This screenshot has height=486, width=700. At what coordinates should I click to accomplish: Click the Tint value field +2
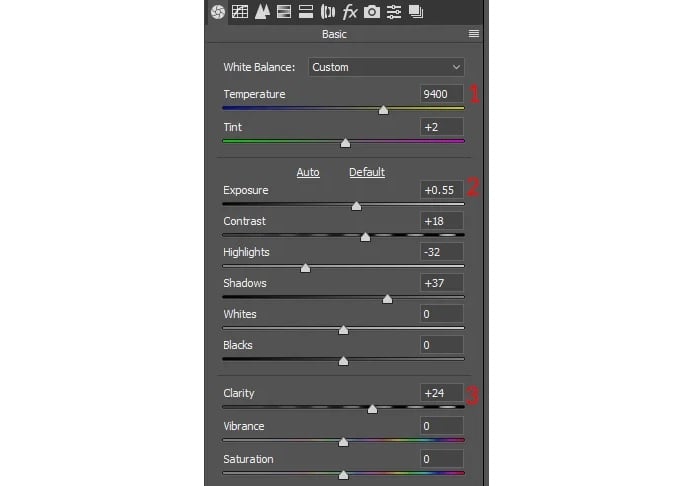tap(442, 127)
